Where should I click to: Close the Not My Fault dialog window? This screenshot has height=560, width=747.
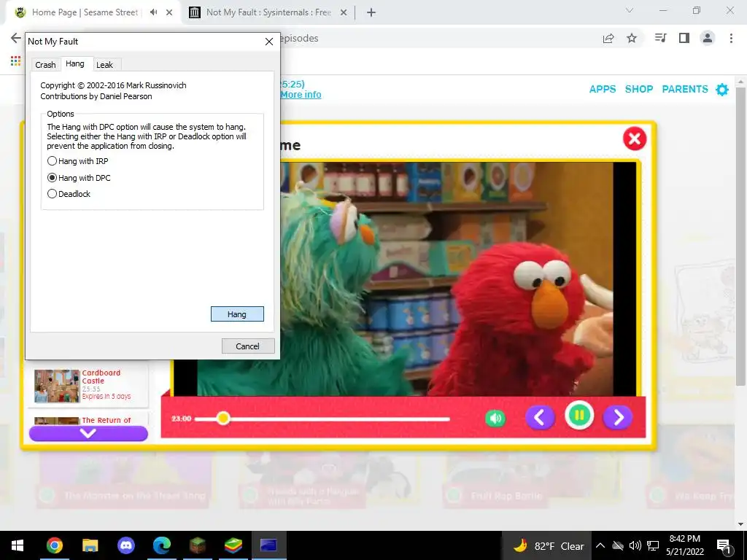268,42
